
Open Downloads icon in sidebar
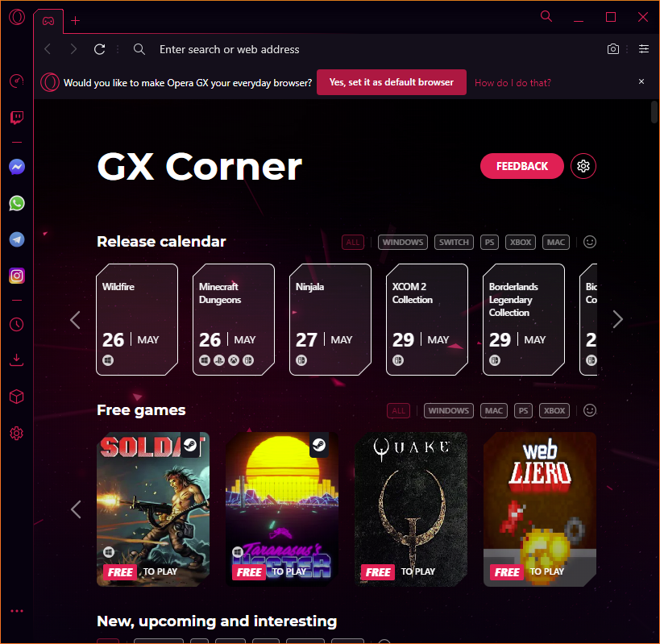point(17,360)
